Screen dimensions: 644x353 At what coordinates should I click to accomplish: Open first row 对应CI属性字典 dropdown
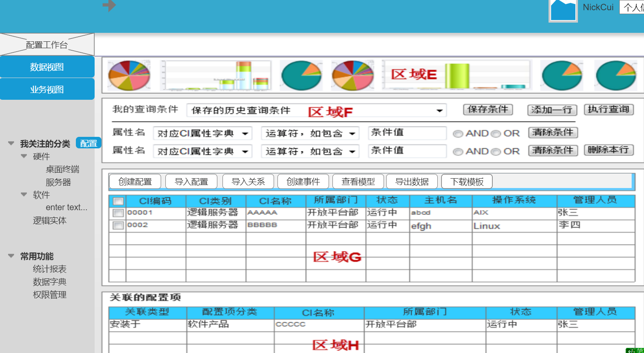click(x=202, y=133)
